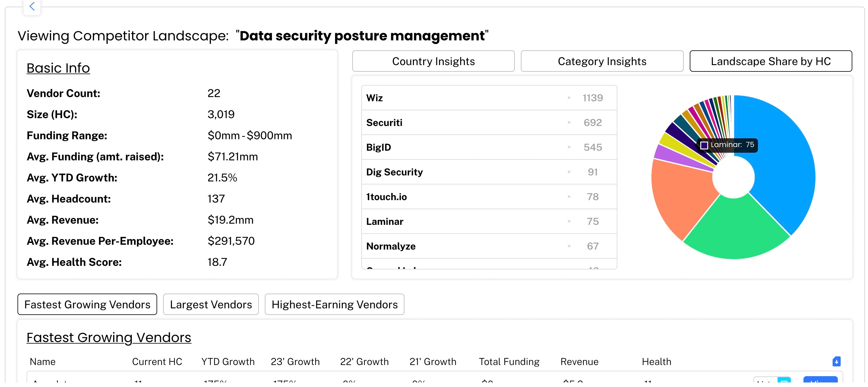This screenshot has height=387, width=868.
Task: Click the 21' Growth column header
Action: (x=433, y=362)
